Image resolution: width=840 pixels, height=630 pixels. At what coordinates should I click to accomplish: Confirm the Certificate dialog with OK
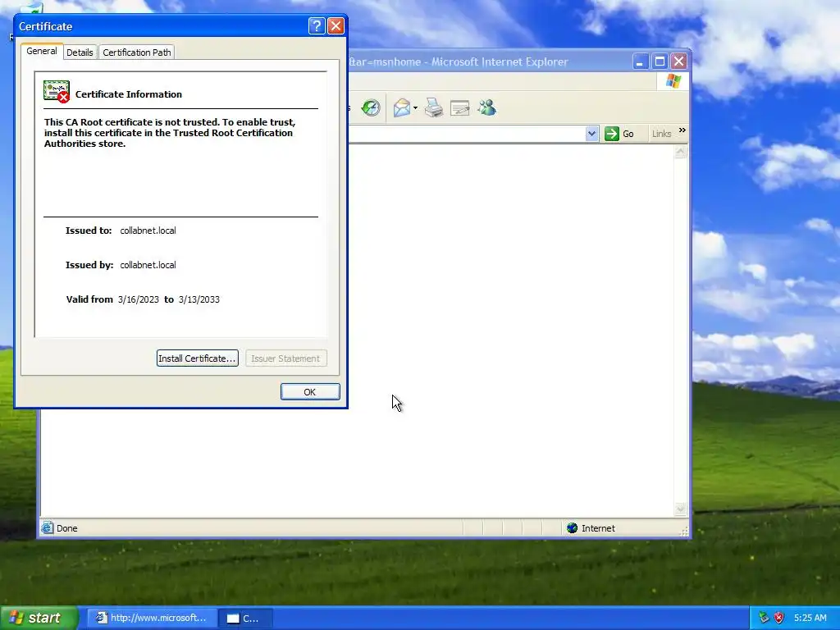309,392
